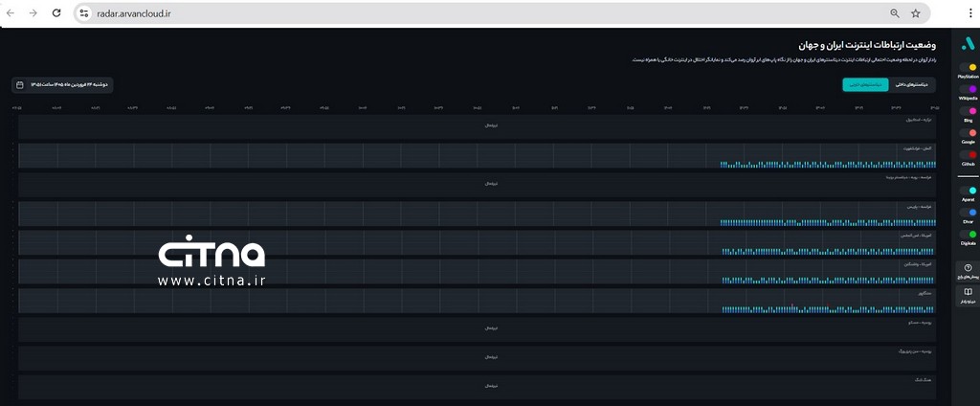Open the FAQ question-mark icon in the sidebar
980x406 pixels.
pyautogui.click(x=968, y=268)
